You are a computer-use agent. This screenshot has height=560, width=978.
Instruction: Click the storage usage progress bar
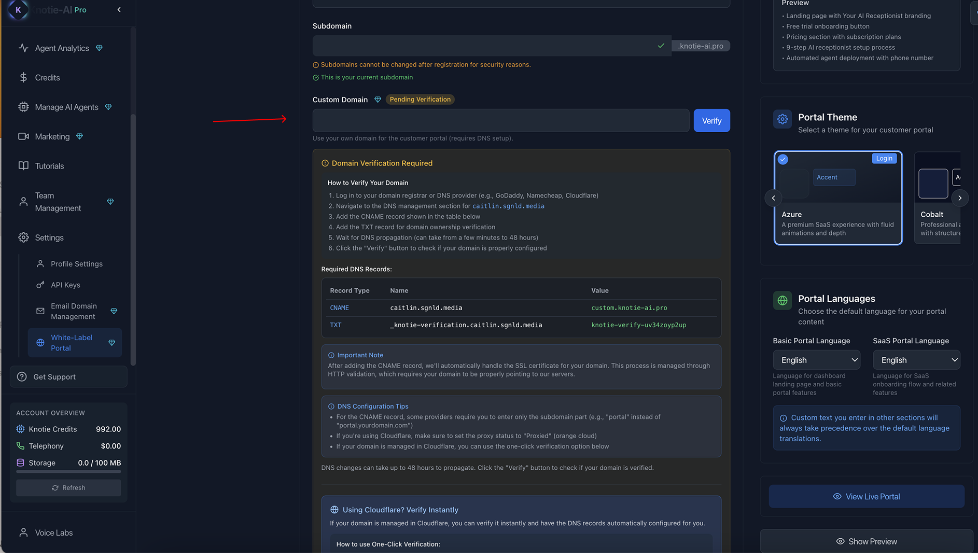[68, 472]
